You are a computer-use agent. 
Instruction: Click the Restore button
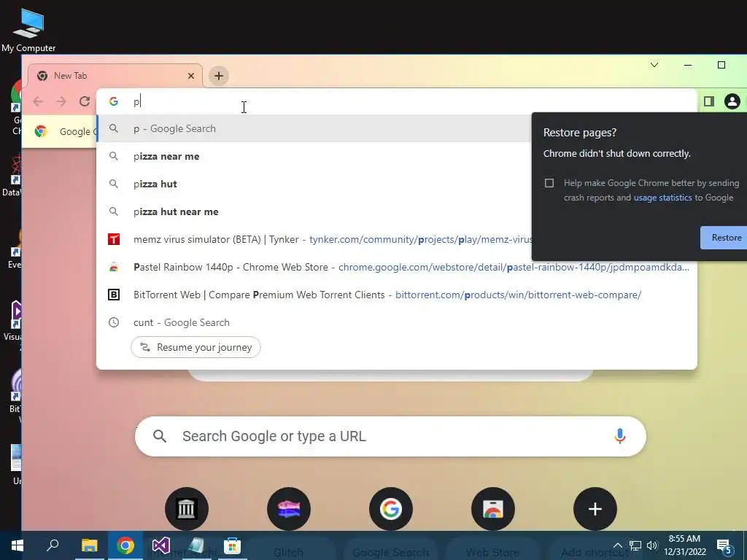[x=725, y=238]
